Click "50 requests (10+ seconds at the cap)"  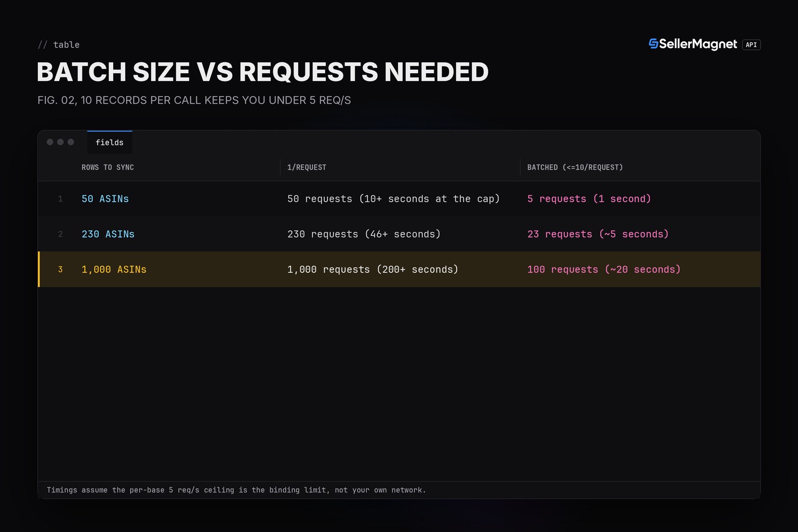pos(393,199)
